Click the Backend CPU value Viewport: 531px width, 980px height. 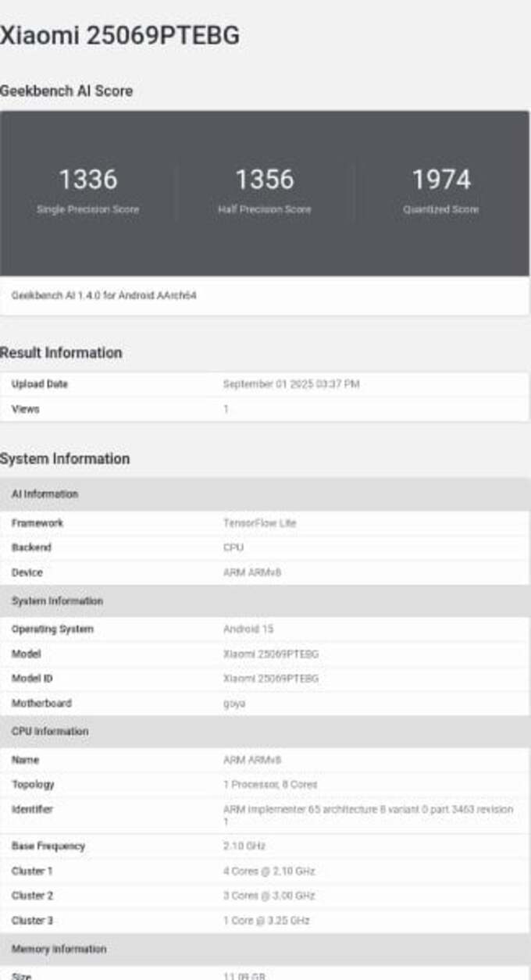(x=233, y=547)
